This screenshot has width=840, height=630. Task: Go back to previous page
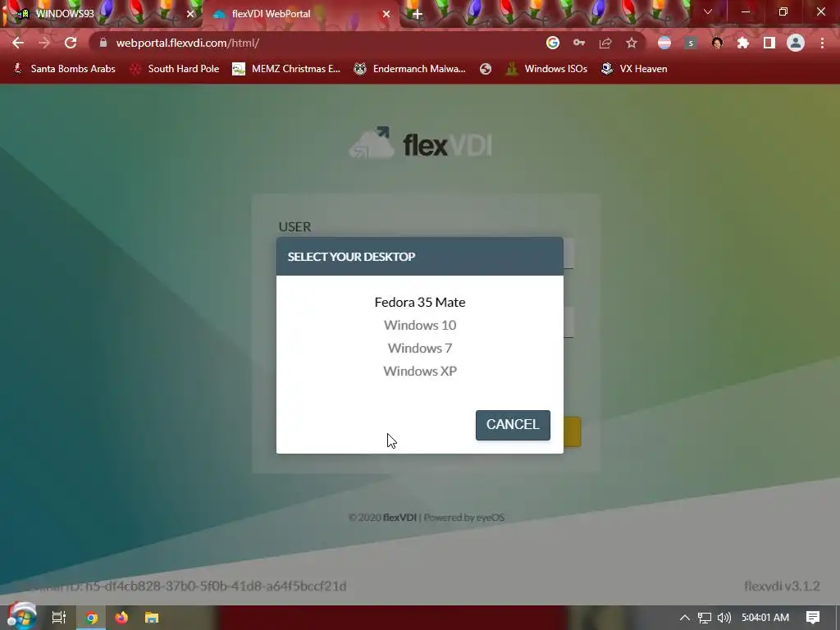click(x=18, y=43)
